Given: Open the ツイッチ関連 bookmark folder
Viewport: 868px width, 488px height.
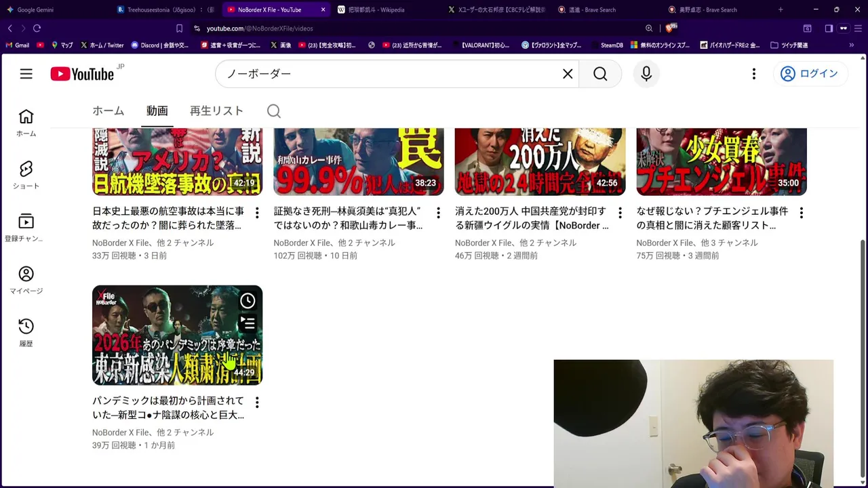Looking at the screenshot, I should click(x=789, y=45).
